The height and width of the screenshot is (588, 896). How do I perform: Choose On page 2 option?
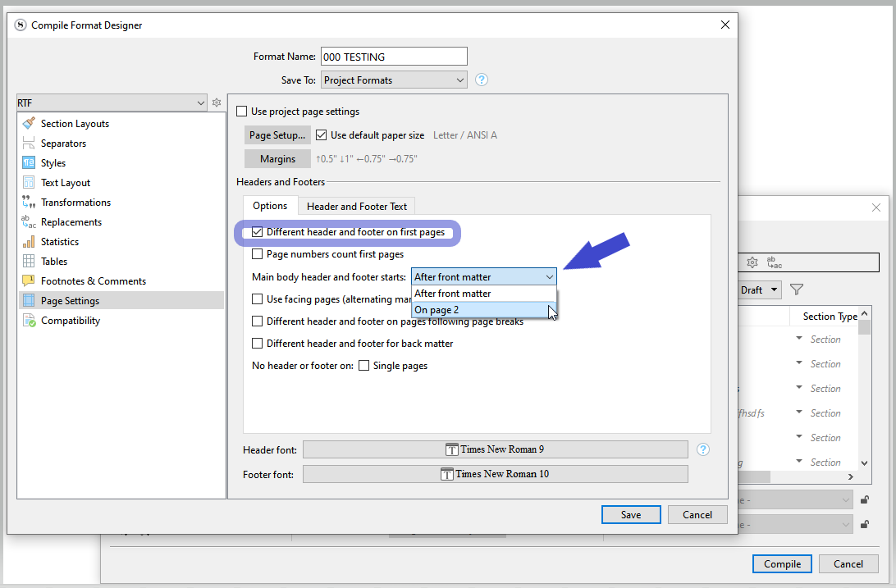tap(483, 310)
